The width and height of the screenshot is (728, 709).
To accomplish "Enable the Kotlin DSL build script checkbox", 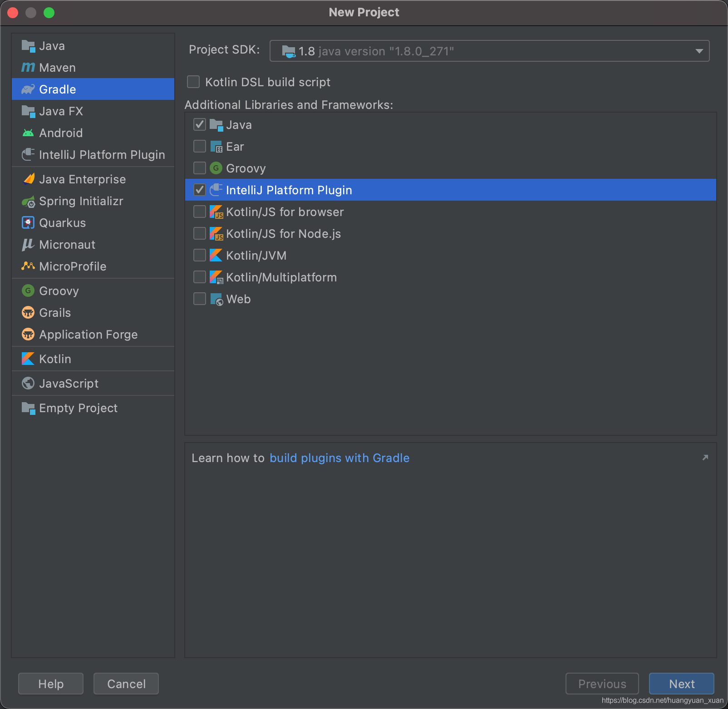I will [x=193, y=82].
